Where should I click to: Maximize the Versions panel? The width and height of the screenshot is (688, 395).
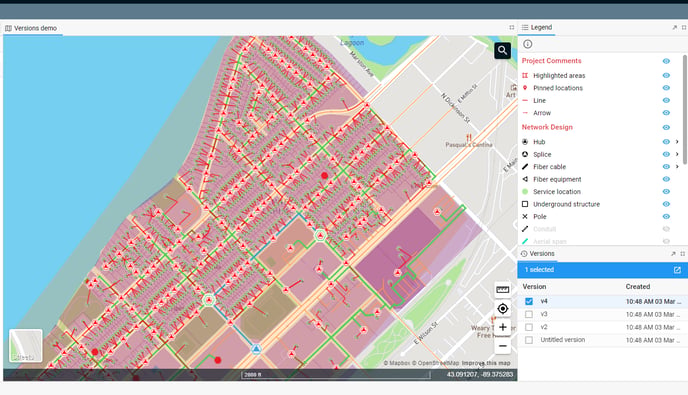(682, 254)
